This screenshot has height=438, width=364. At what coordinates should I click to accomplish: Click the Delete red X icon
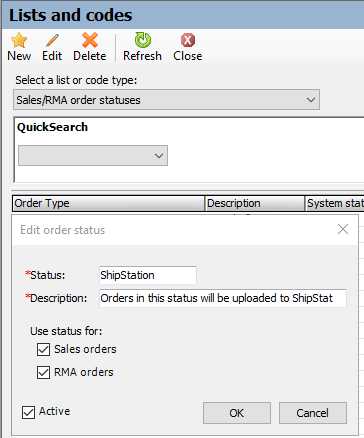(90, 40)
